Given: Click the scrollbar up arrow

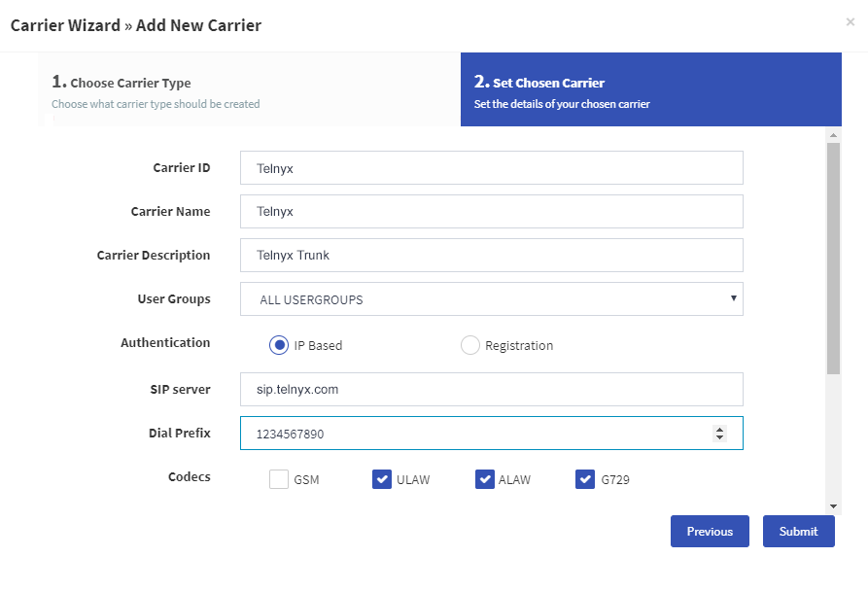Looking at the screenshot, I should click(x=833, y=135).
